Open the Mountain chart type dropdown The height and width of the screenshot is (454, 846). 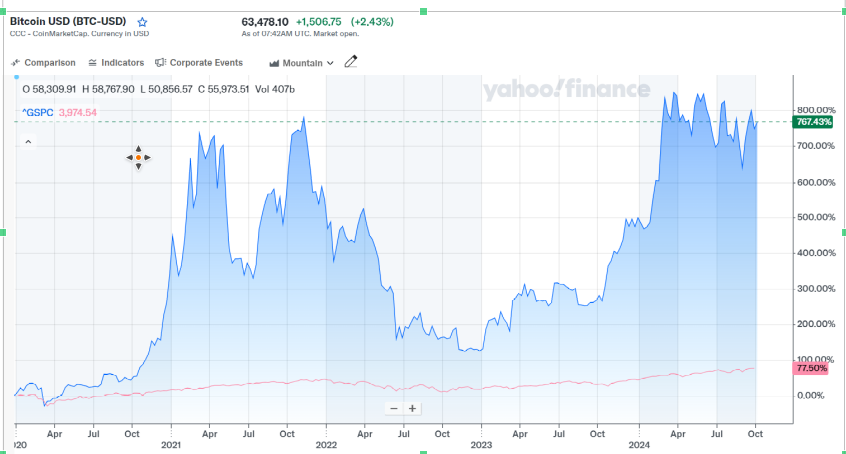tap(302, 63)
